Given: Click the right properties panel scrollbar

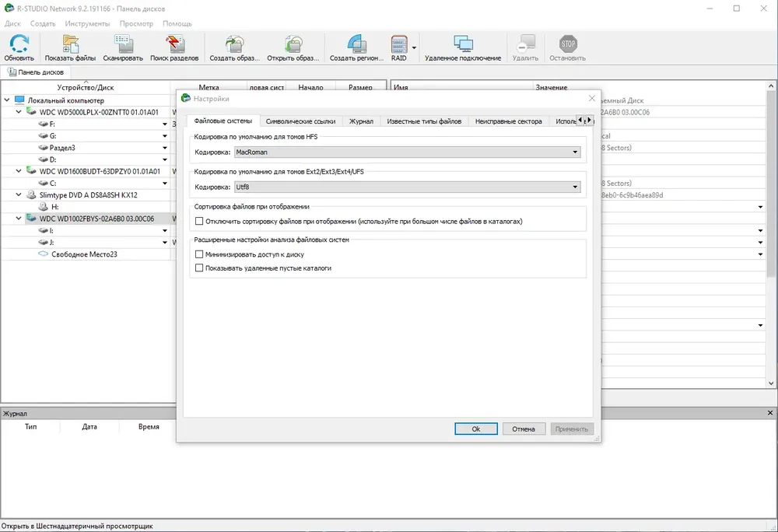Looking at the screenshot, I should (771, 234).
